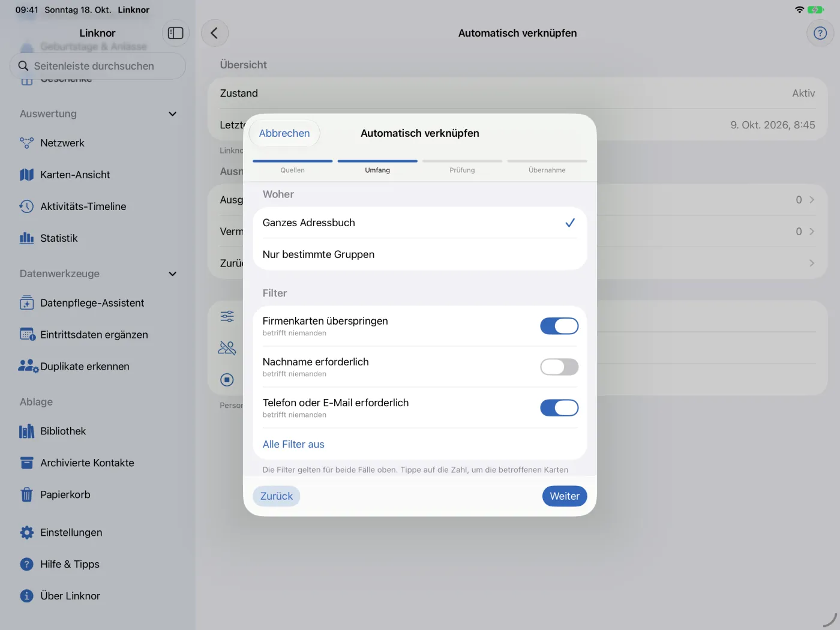The image size is (840, 630).
Task: Enable Nachname erforderlich switch
Action: pos(559,367)
